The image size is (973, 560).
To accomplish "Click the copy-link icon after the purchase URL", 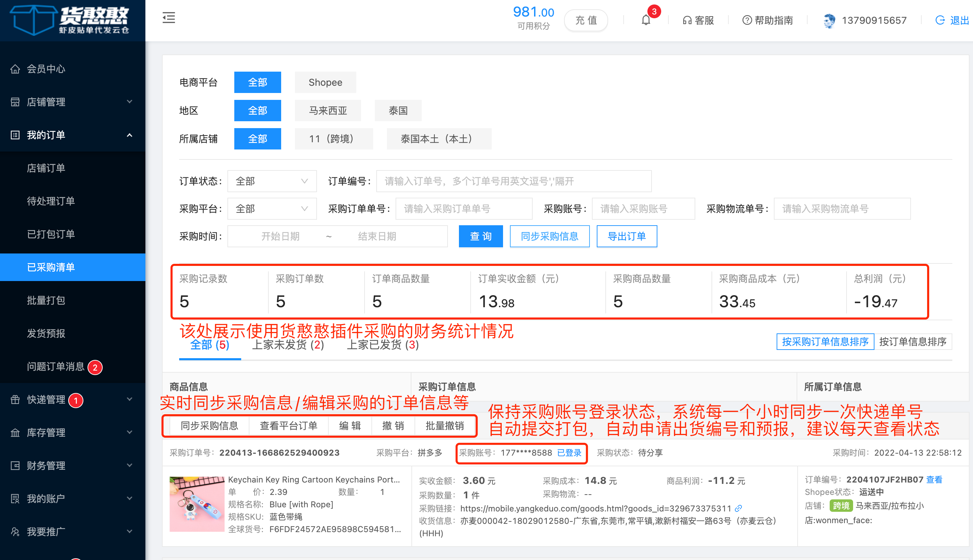I will [x=738, y=508].
